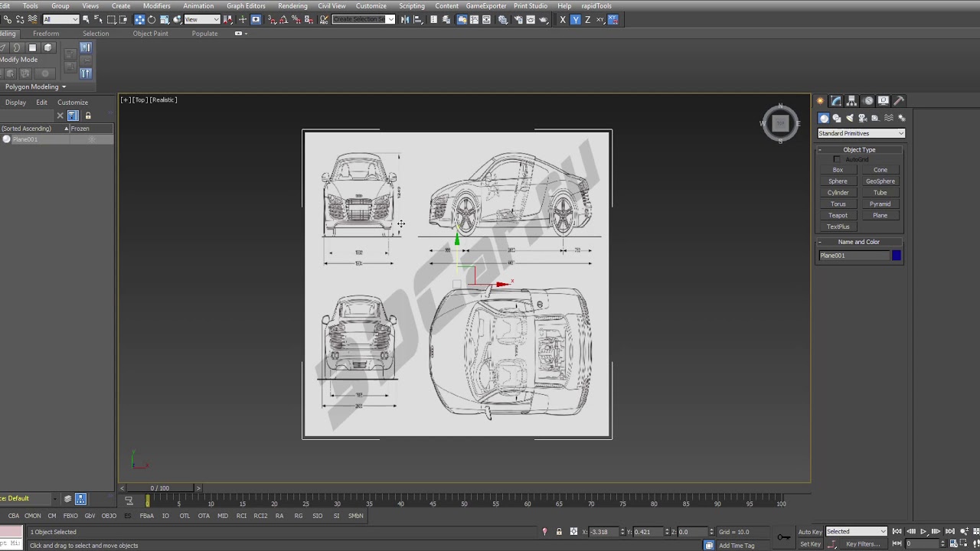Viewport: 980px width, 551px height.
Task: Click the Align tool icon
Action: (x=417, y=19)
